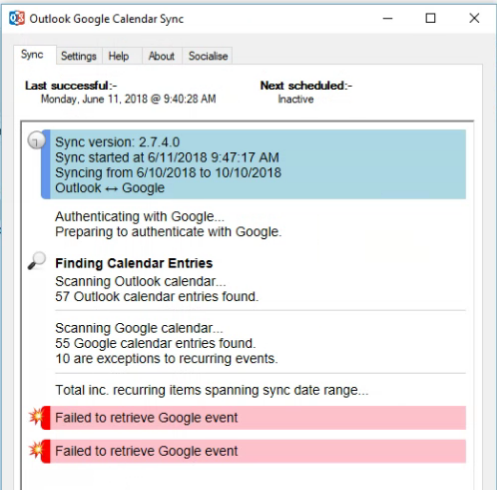Click 'Syncing from 6/10/2018 to 10/10/2018'
The image size is (497, 490).
point(168,173)
